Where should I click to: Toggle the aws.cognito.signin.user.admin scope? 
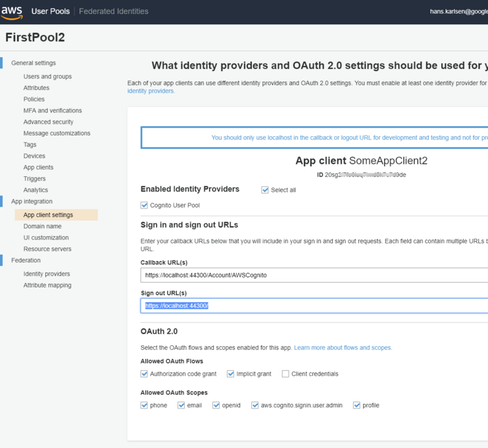coord(255,405)
